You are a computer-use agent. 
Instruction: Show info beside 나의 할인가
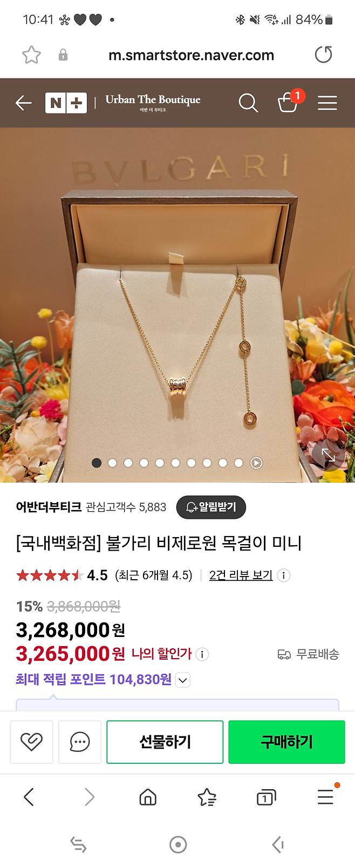coord(202,654)
